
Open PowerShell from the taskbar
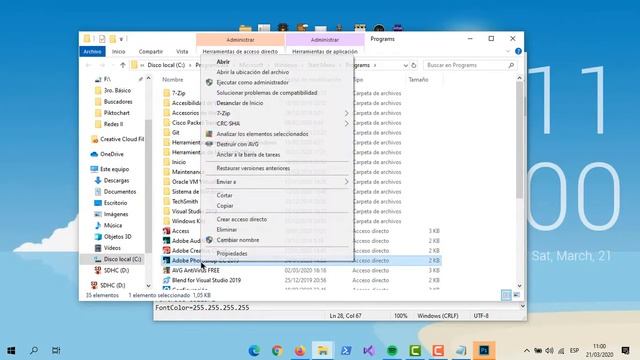click(x=346, y=350)
